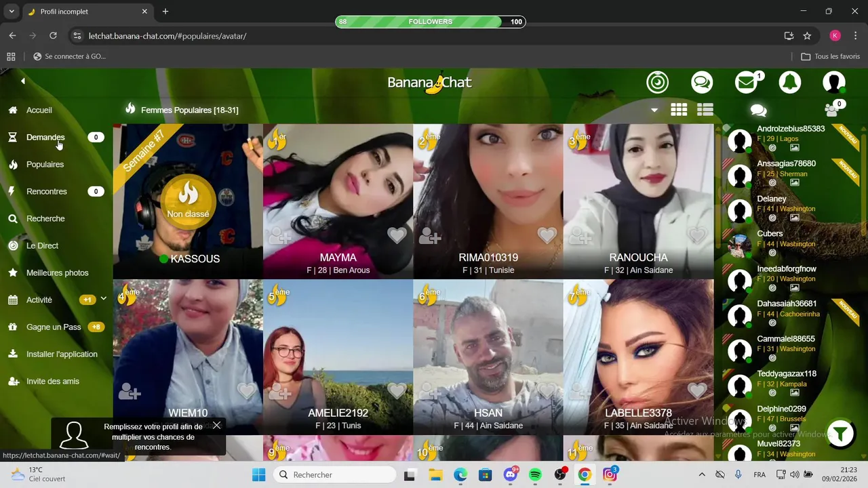Screen dimensions: 868x488
Task: Open KASSOUS profile thumbnail
Action: point(188,201)
